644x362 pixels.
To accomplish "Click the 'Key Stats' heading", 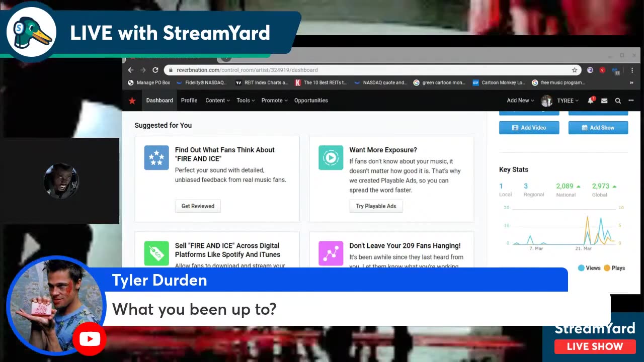I will 514,169.
